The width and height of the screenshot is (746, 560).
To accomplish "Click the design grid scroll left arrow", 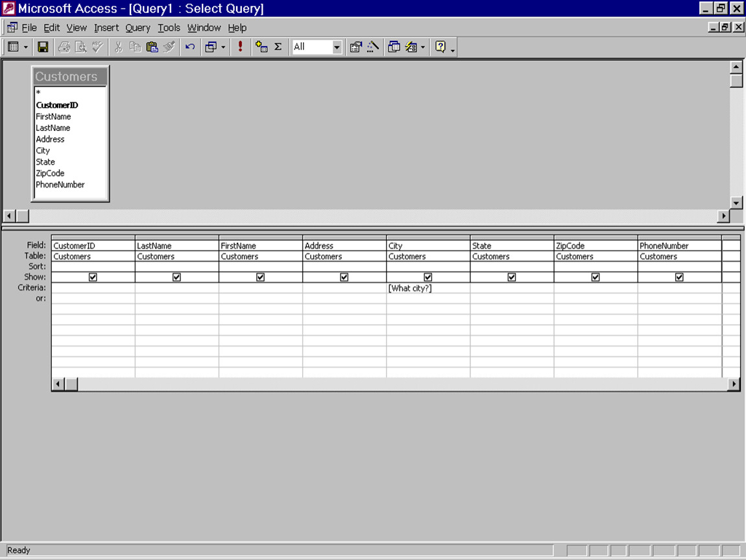I will click(58, 384).
